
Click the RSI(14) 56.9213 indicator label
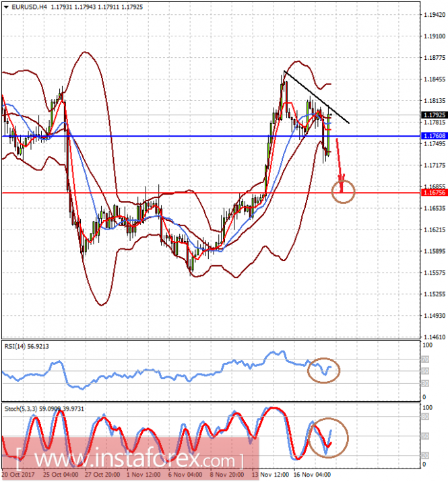[26, 347]
